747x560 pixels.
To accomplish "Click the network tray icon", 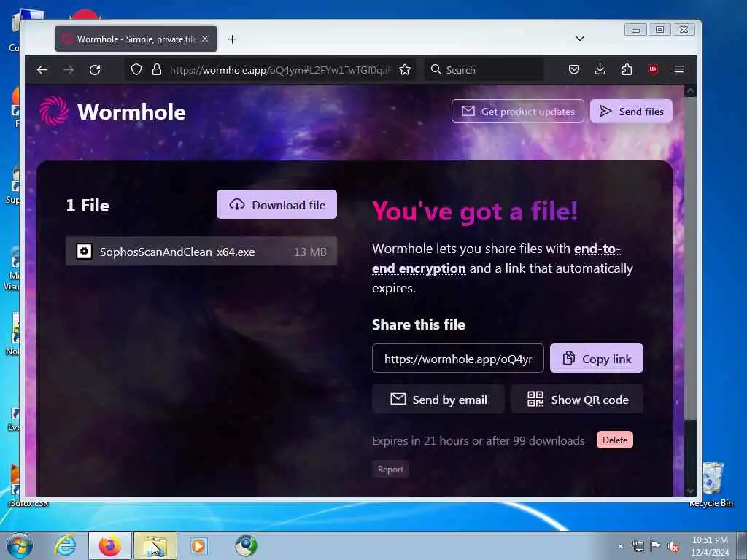I will [638, 546].
